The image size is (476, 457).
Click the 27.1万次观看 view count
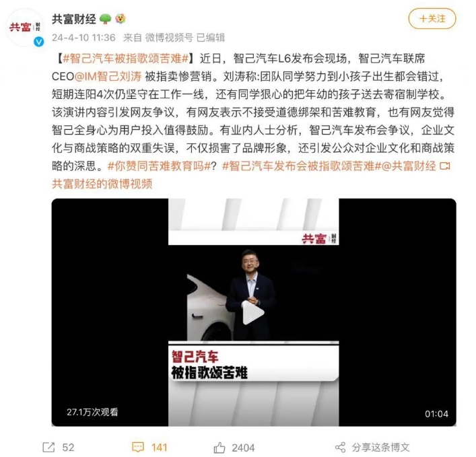pyautogui.click(x=92, y=412)
